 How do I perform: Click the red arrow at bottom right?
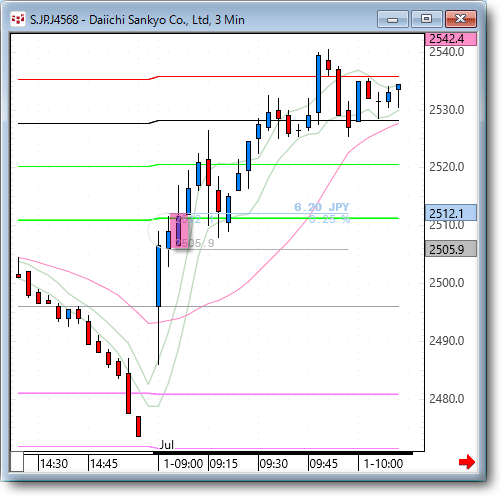467,462
